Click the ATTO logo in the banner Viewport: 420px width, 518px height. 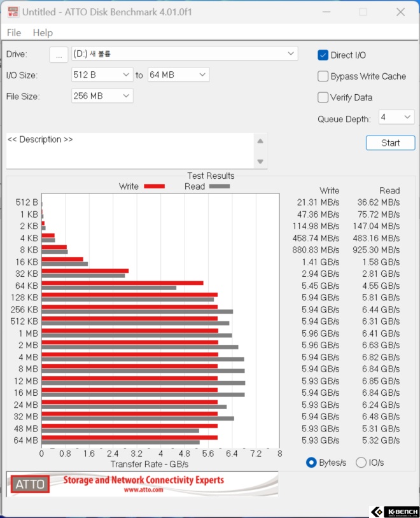coord(30,484)
